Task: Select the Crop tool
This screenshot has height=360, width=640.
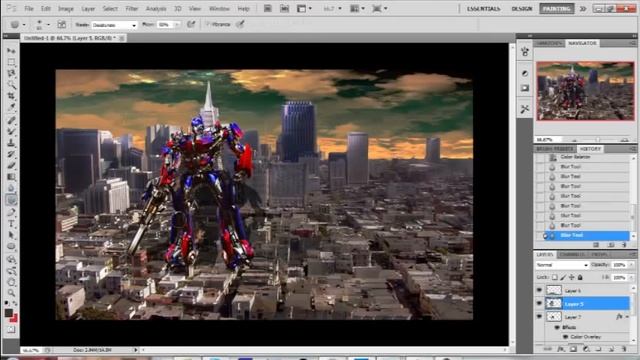Action: click(11, 96)
